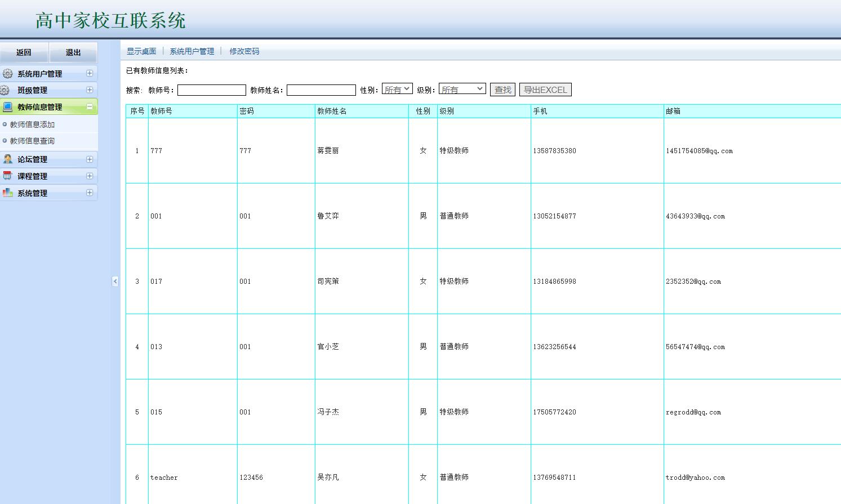Viewport: 841px width, 504px height.
Task: Select the 教师信息管理 menu label
Action: [x=39, y=107]
